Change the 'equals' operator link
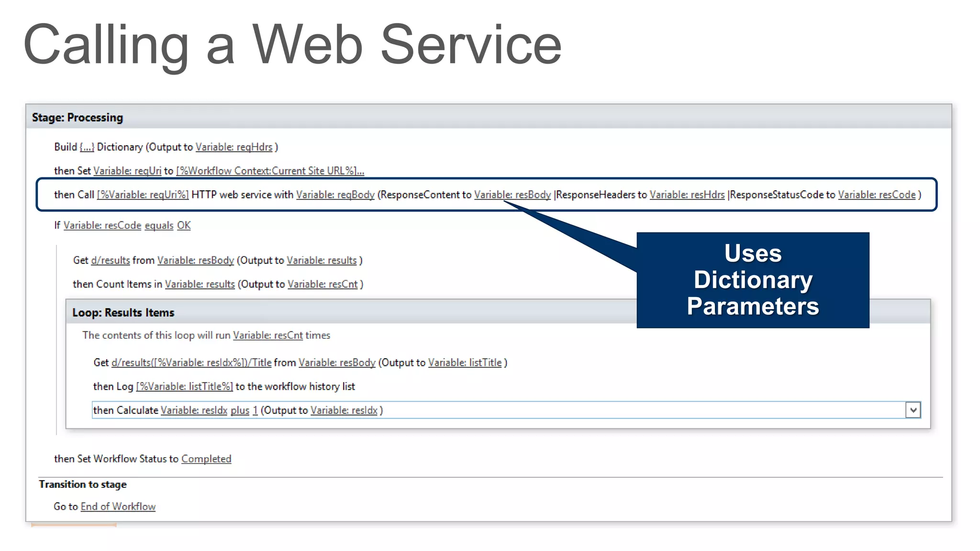The image size is (980, 551). pos(159,225)
